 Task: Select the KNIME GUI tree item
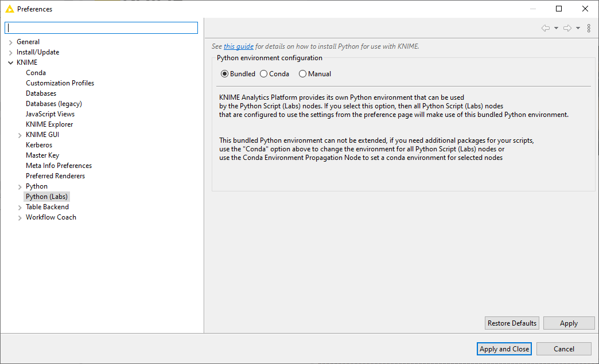(42, 134)
